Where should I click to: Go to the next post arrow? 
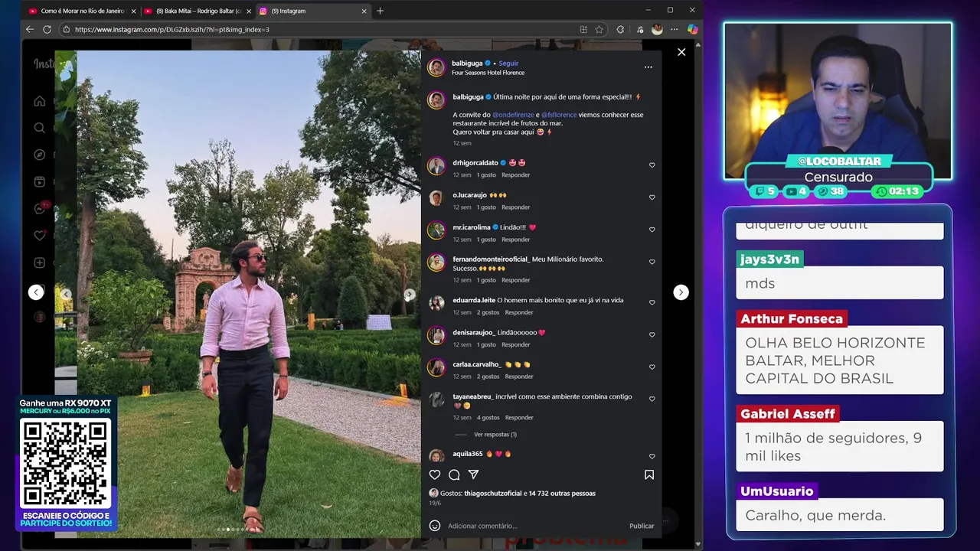(x=681, y=292)
